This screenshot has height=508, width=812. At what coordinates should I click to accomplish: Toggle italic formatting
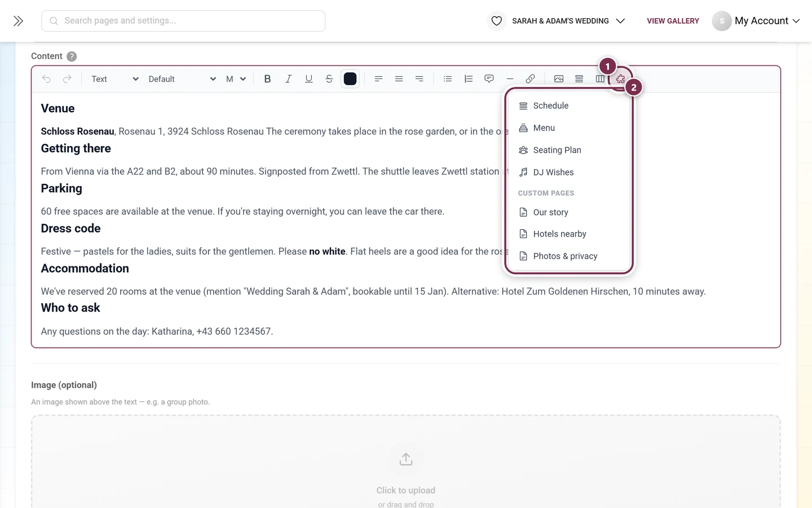click(x=288, y=79)
